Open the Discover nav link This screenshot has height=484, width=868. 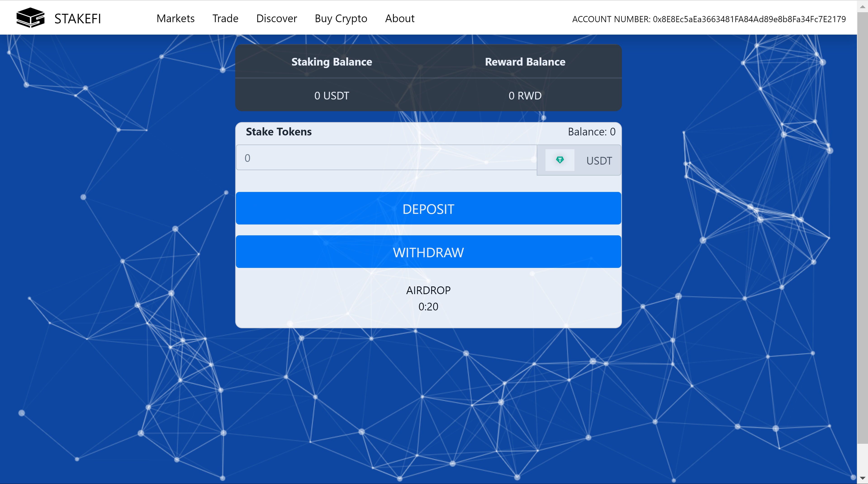point(276,19)
